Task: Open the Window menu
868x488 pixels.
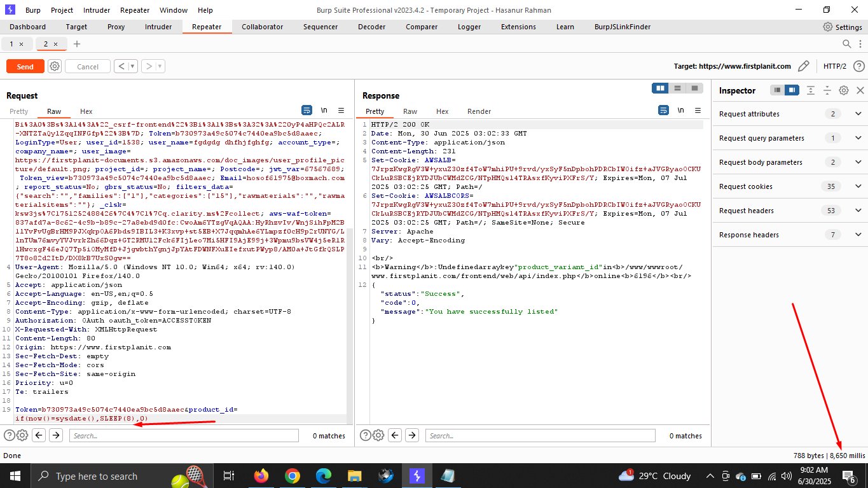Action: point(173,10)
